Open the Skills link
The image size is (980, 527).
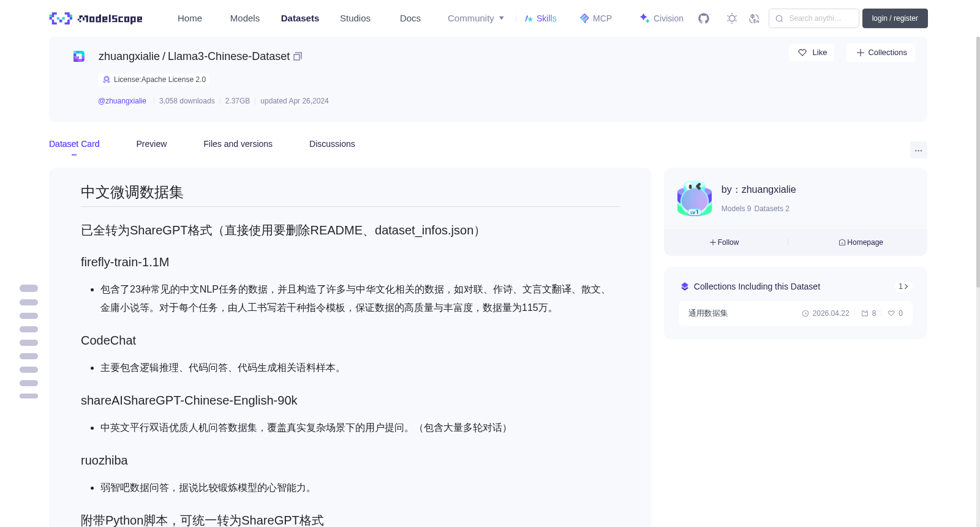(541, 18)
